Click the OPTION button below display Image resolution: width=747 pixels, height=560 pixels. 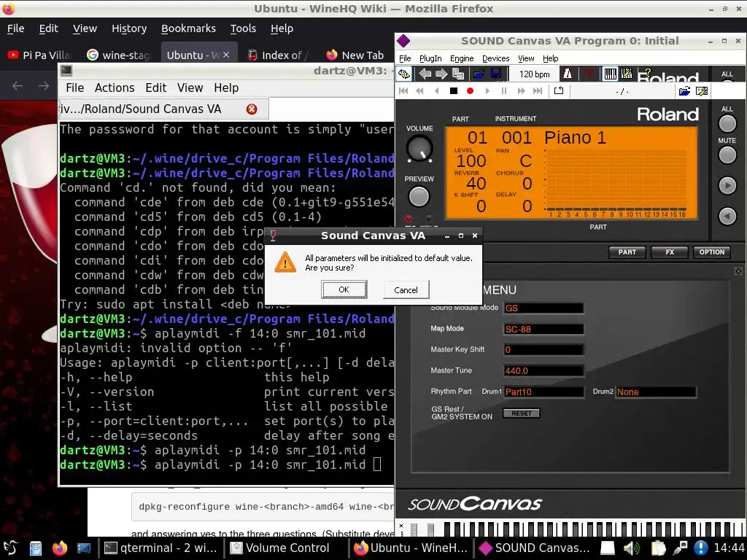pos(712,252)
